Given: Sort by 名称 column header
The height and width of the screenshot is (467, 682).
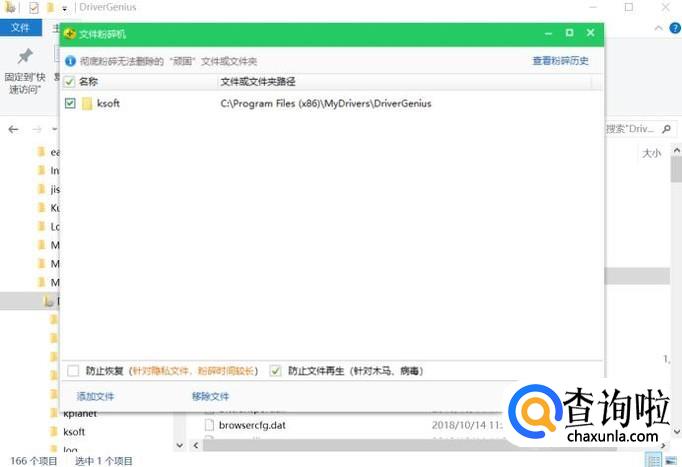Looking at the screenshot, I should pyautogui.click(x=89, y=81).
